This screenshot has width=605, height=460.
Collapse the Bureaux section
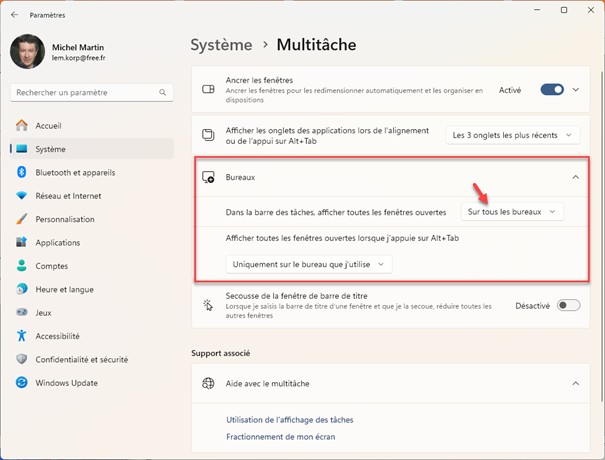[x=575, y=177]
